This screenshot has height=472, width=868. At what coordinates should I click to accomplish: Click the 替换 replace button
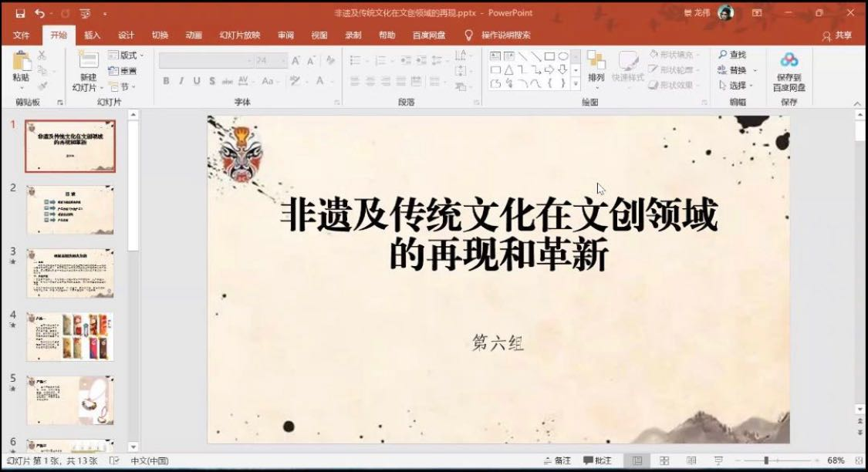pyautogui.click(x=737, y=69)
